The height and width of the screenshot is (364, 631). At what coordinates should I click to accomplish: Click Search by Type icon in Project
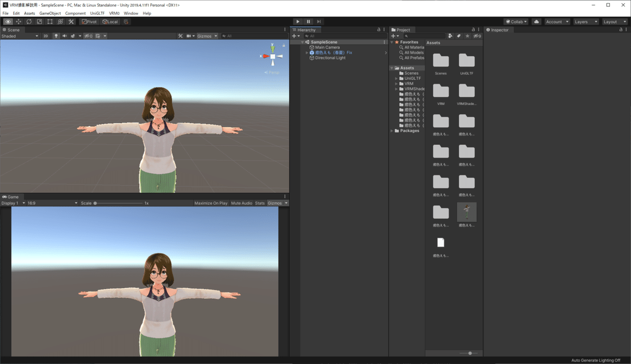451,36
